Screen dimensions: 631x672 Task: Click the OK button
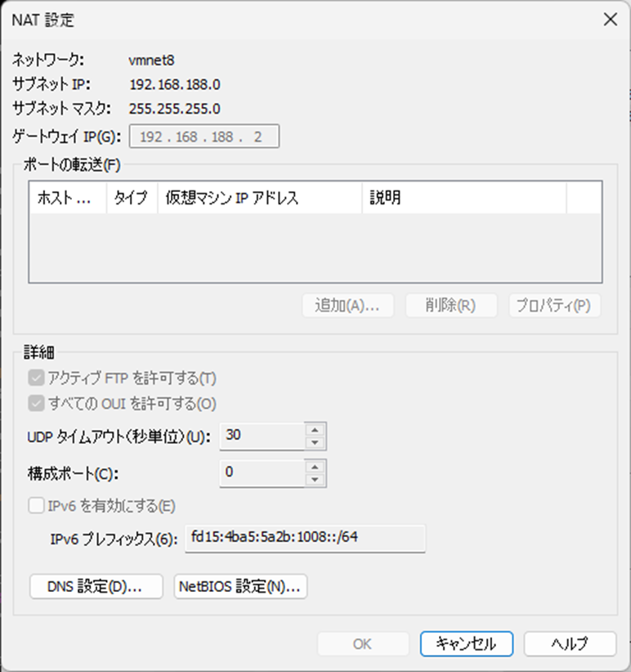363,643
